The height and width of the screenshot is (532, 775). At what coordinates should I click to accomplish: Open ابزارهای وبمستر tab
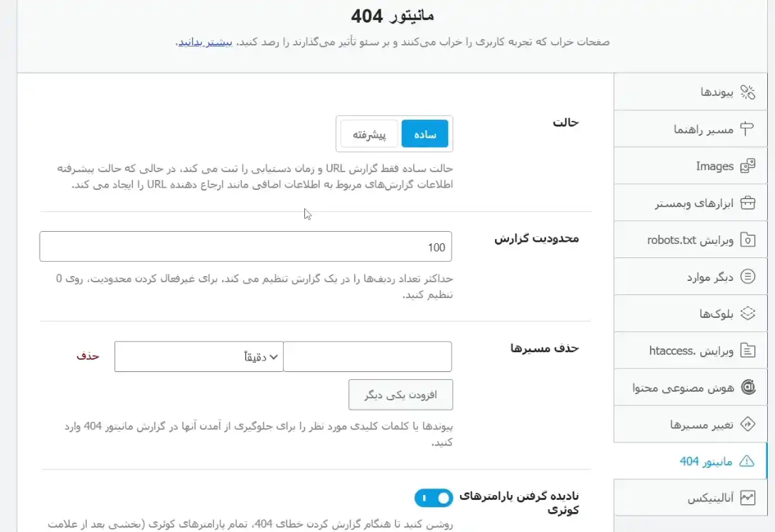pyautogui.click(x=690, y=203)
